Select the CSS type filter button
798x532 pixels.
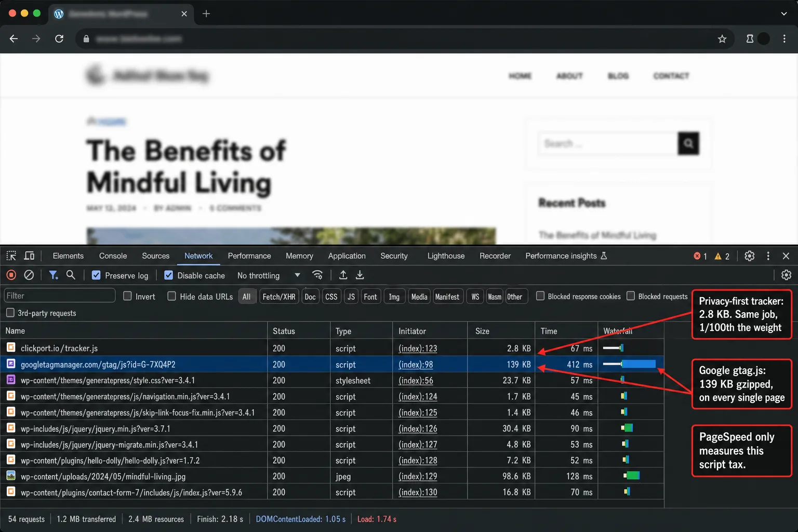pos(331,296)
